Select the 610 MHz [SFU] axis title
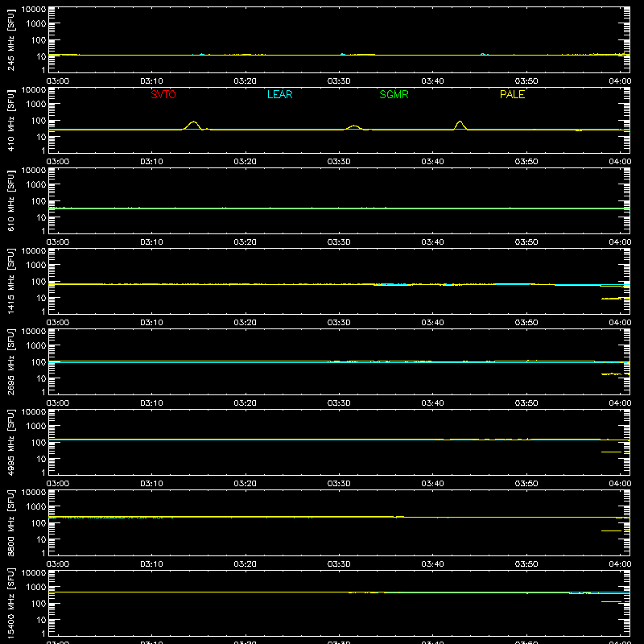 pyautogui.click(x=10, y=200)
